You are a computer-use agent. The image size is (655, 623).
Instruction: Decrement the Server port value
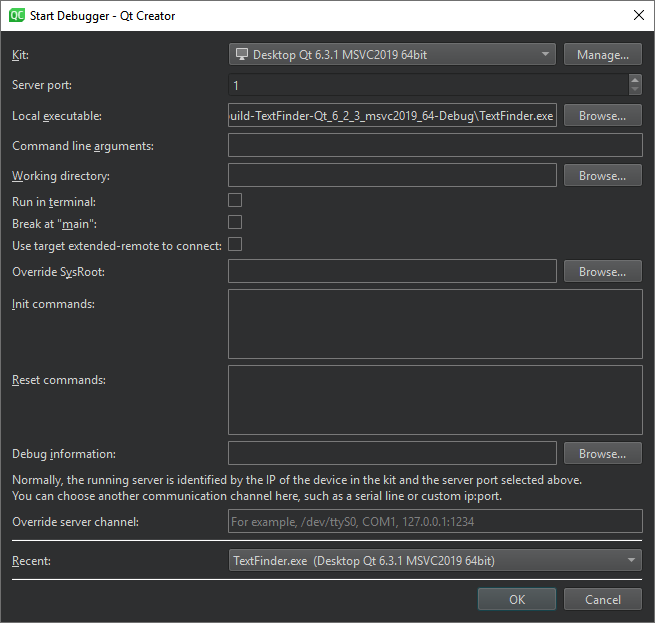[x=635, y=90]
